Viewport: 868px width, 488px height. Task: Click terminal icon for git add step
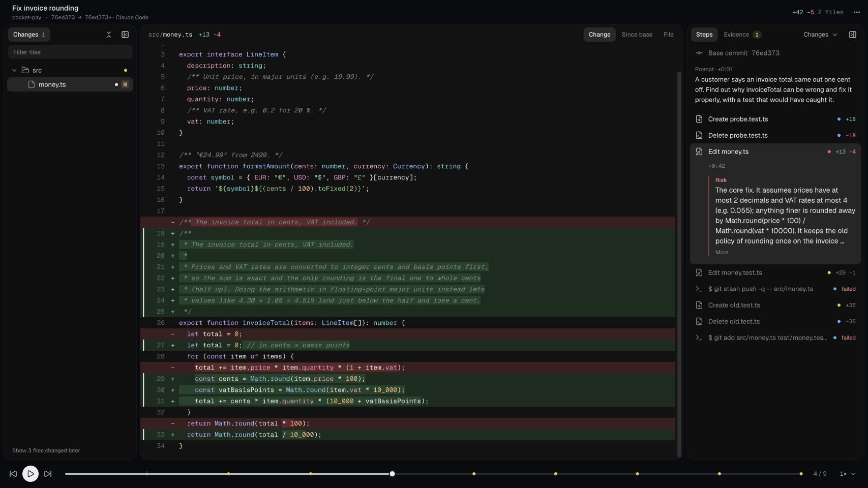[699, 338]
